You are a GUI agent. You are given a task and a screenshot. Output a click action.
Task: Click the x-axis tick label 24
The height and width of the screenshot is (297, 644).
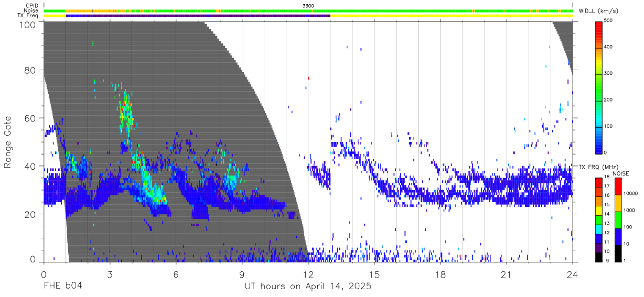click(573, 274)
